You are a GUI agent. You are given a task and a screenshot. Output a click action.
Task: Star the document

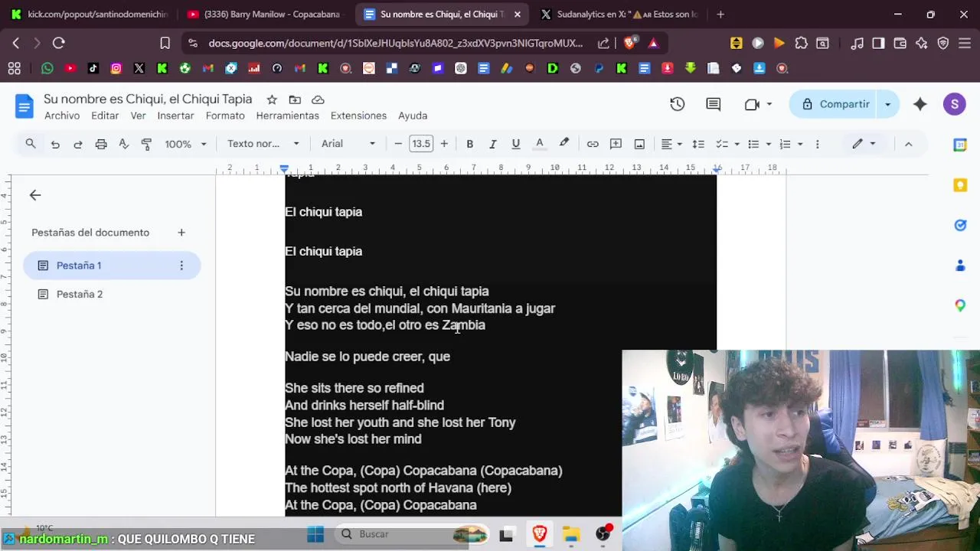272,99
